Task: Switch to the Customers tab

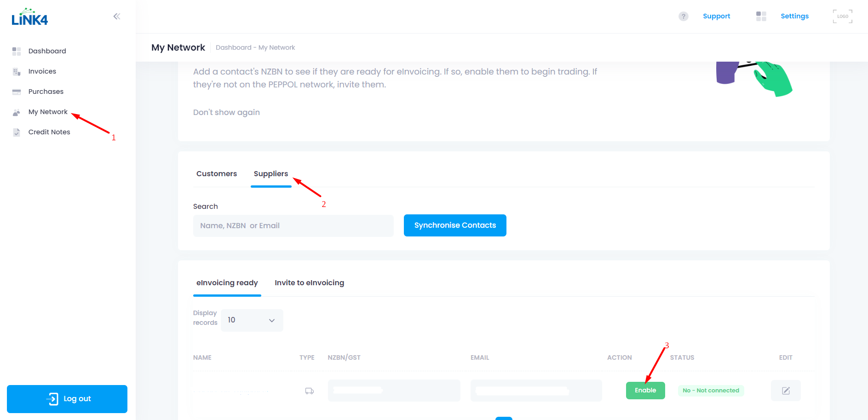Action: pos(217,174)
